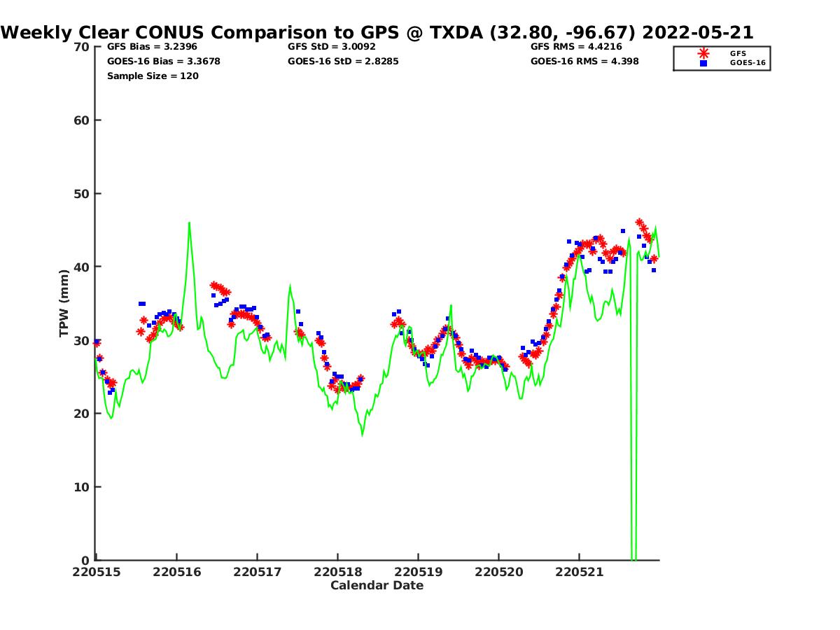Select the 220515 date tick label
The width and height of the screenshot is (840, 630).
pos(96,572)
